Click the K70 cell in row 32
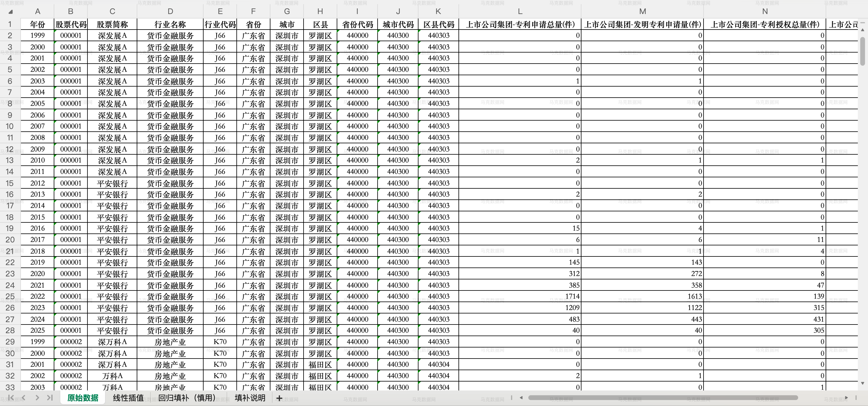Screen dimensions: 868x406 click(220, 376)
